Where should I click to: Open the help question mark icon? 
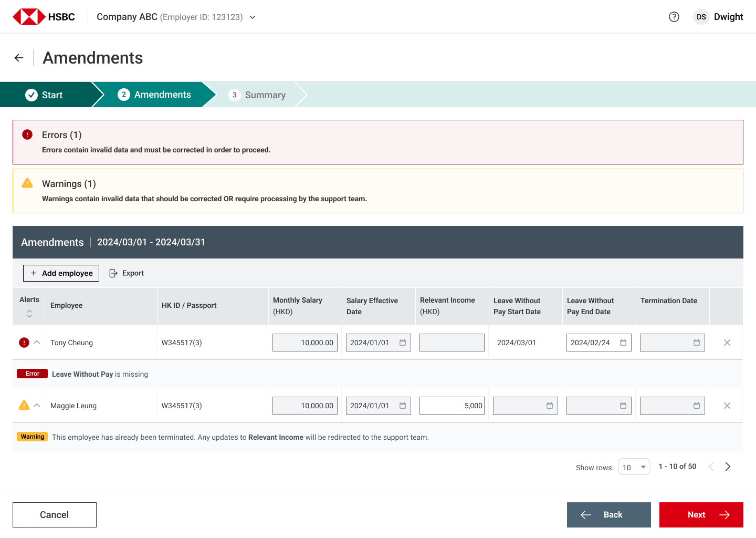(674, 17)
